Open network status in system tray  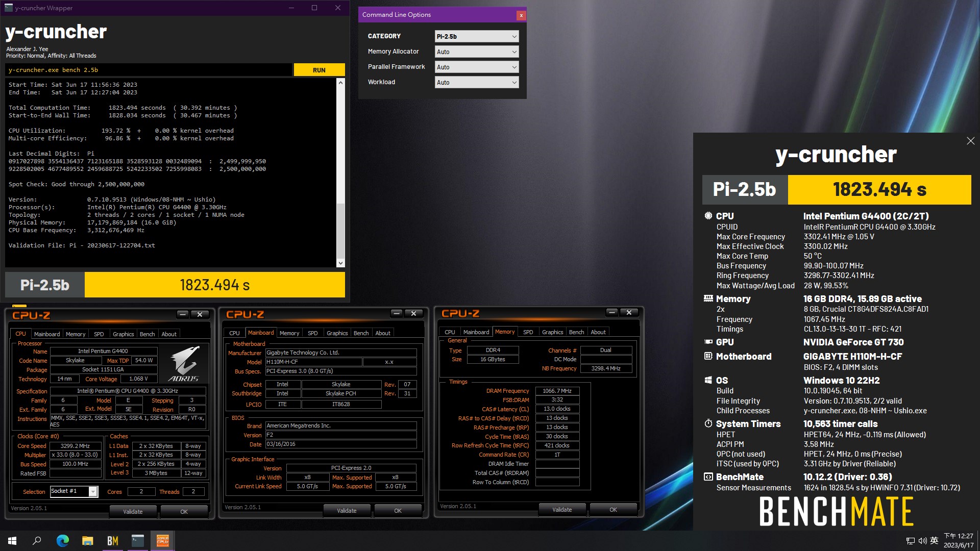tap(910, 541)
